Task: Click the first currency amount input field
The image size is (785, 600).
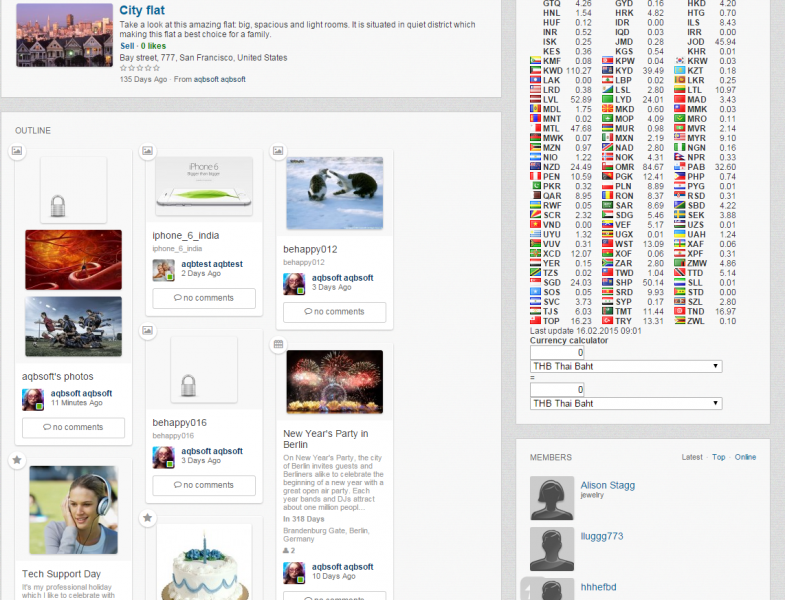Action: [x=557, y=353]
